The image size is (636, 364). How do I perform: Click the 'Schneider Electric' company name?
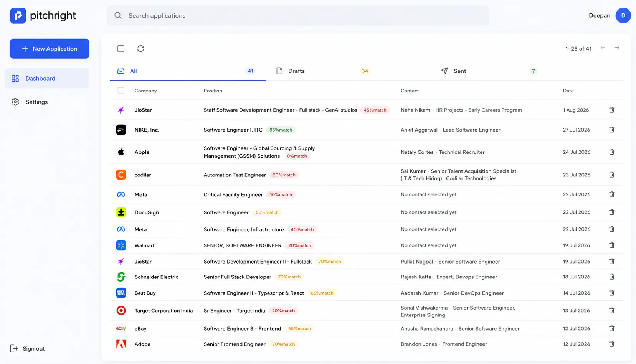156,277
